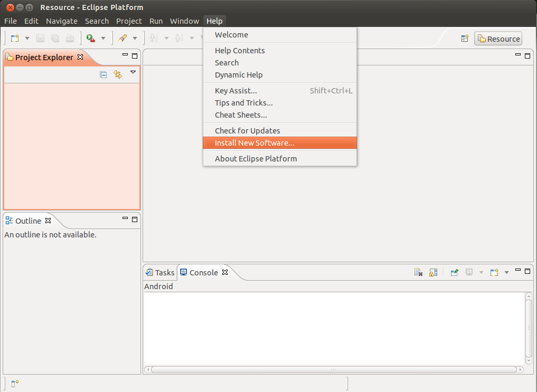
Task: Click the Open Console icon
Action: coord(494,272)
